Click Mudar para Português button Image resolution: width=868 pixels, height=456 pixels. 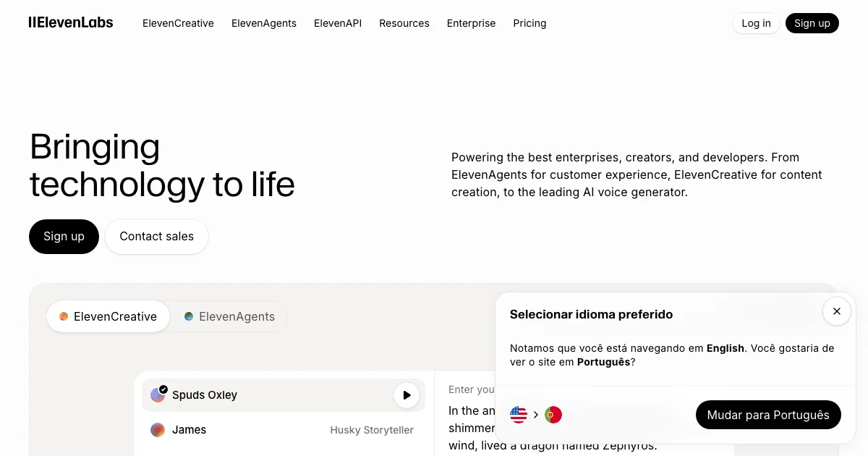click(x=768, y=415)
